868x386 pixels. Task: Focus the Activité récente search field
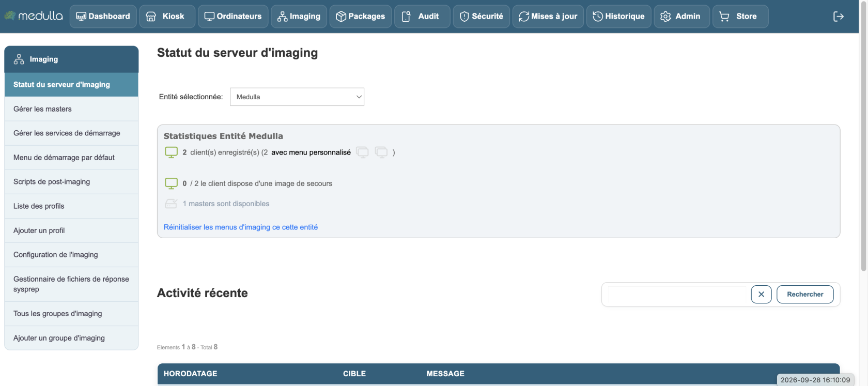click(677, 295)
